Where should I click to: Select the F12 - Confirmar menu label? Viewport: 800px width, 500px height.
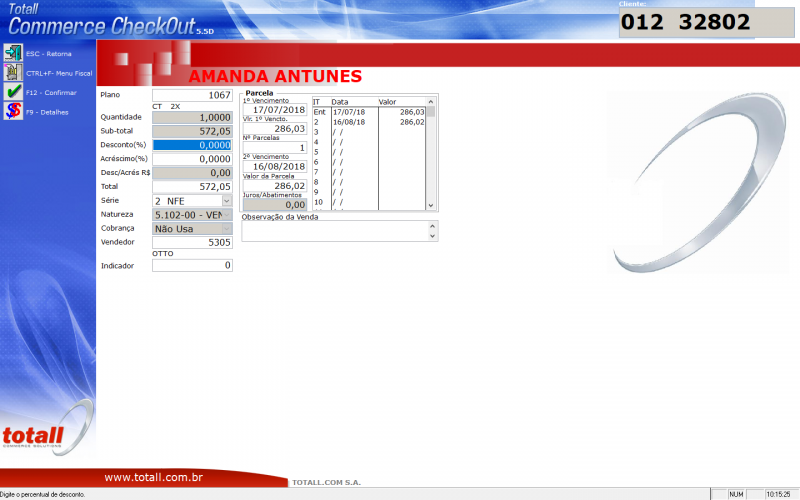pyautogui.click(x=51, y=93)
